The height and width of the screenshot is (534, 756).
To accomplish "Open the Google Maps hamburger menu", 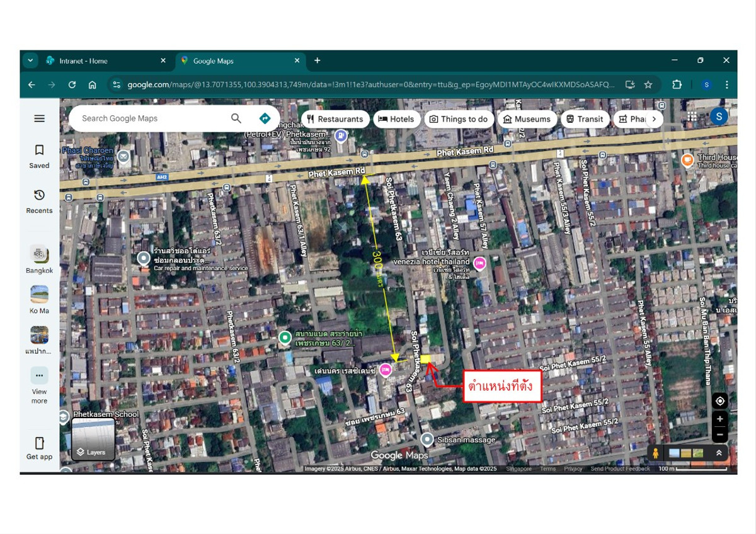I will pyautogui.click(x=39, y=118).
